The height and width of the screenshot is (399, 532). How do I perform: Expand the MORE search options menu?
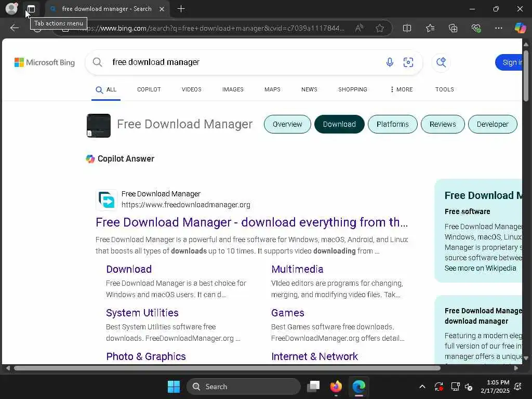402,89
